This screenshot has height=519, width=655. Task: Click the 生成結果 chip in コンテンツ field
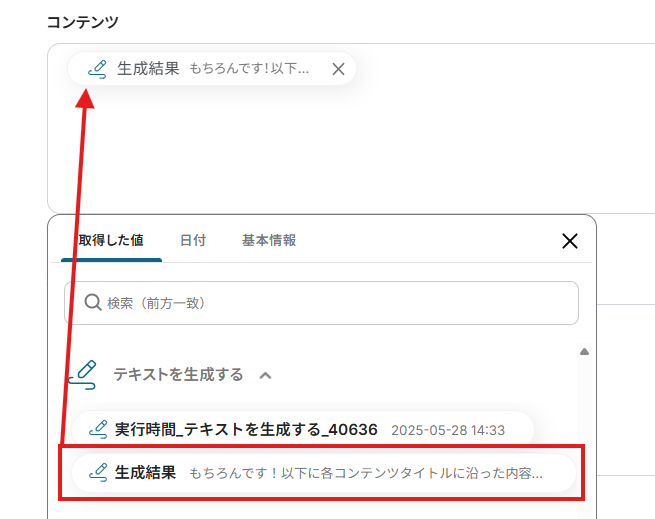click(212, 69)
